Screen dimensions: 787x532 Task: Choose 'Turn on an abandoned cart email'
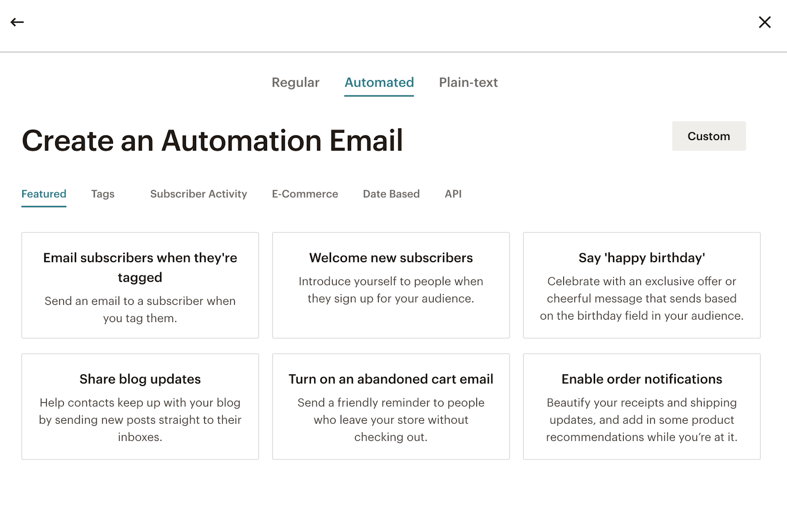coord(391,407)
